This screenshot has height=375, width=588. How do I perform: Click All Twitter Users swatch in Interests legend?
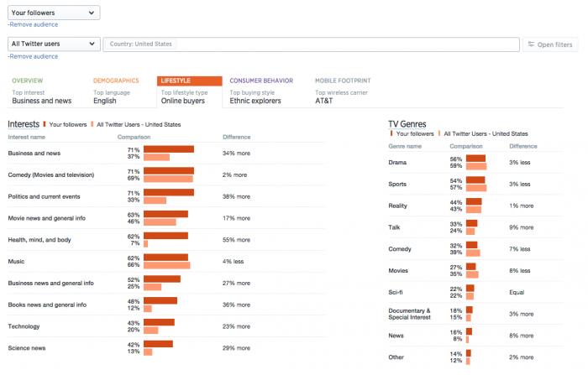coord(92,124)
